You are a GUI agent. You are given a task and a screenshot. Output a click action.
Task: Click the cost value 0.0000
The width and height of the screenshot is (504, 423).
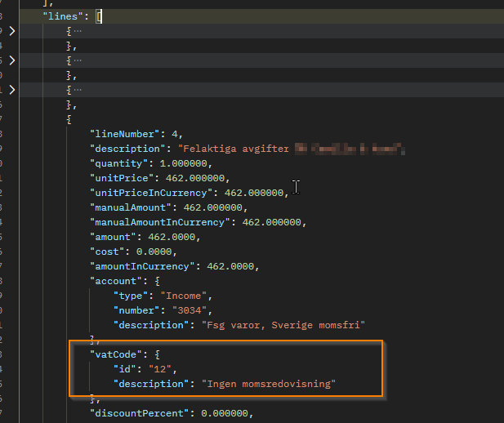click(154, 252)
